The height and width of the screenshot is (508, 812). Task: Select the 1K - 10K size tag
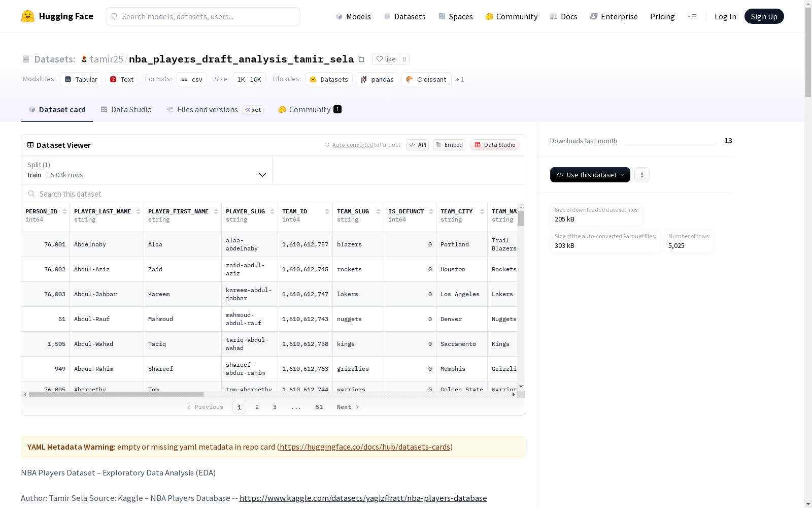[x=249, y=79]
